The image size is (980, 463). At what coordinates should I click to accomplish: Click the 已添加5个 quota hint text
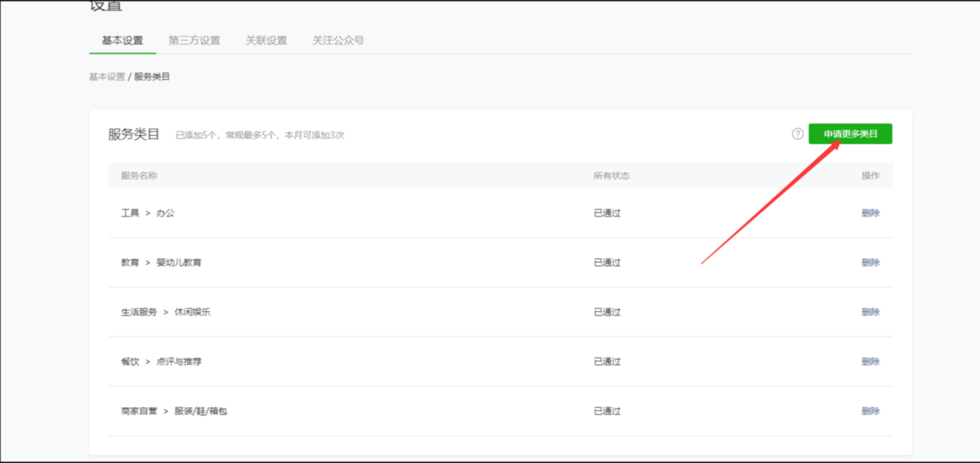(260, 135)
